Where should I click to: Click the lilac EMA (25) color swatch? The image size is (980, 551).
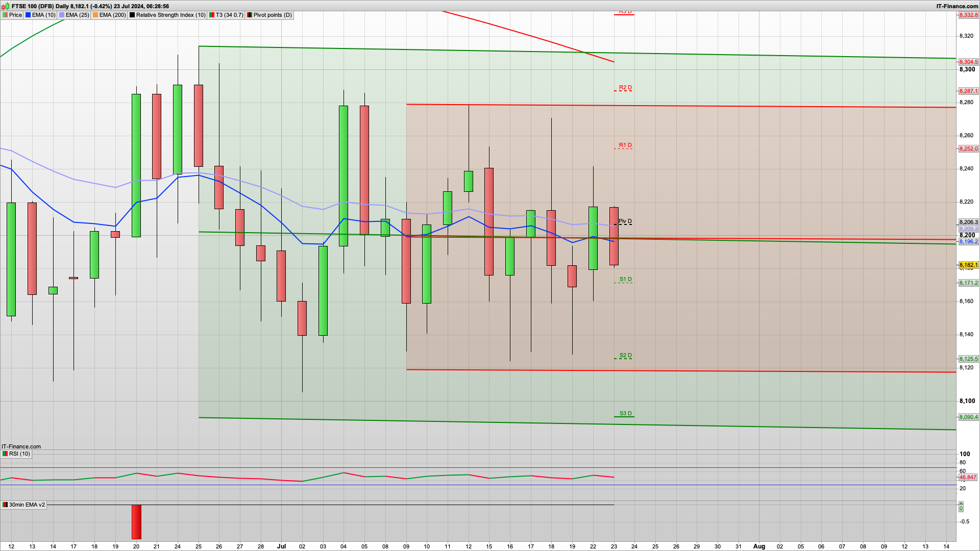[x=62, y=15]
